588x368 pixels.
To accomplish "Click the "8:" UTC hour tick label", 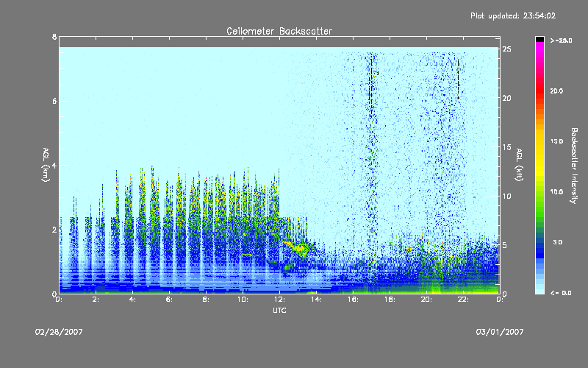I will tap(207, 300).
